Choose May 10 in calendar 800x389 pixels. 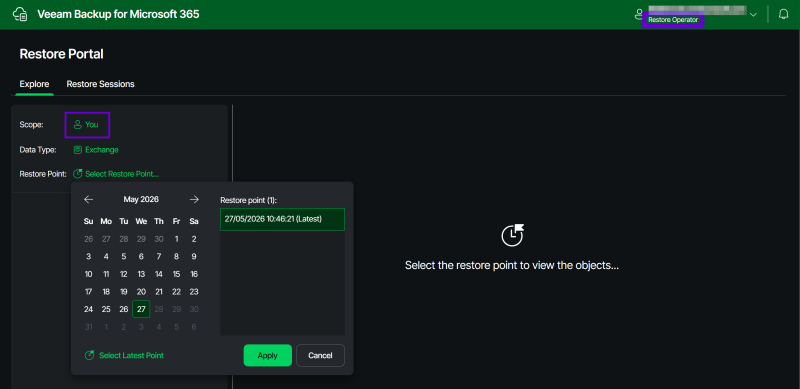click(88, 274)
